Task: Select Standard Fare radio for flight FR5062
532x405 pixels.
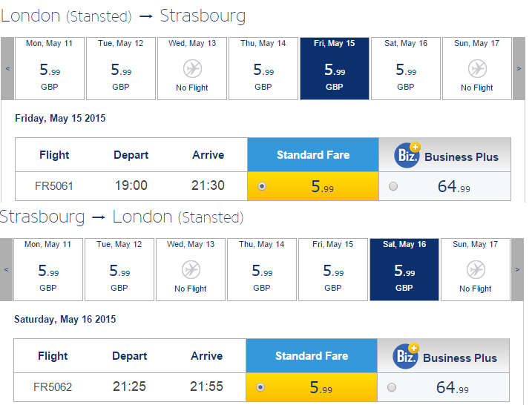Action: [260, 387]
